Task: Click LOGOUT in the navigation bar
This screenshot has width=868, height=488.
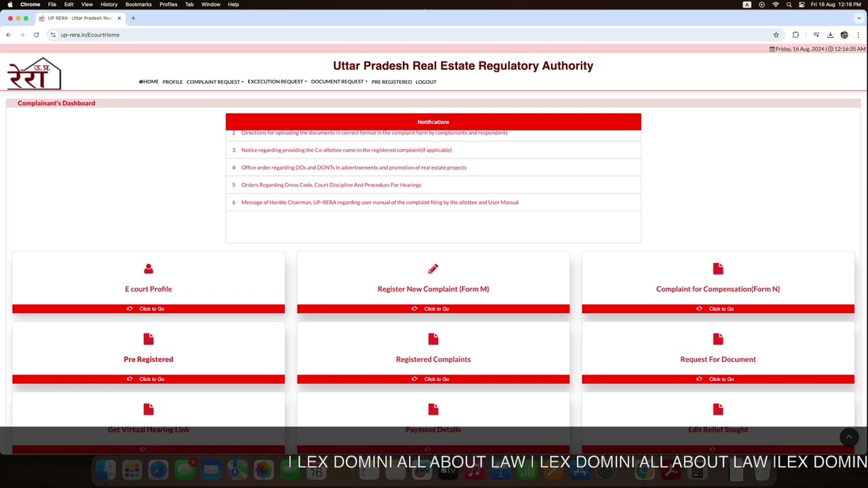Action: pyautogui.click(x=426, y=82)
